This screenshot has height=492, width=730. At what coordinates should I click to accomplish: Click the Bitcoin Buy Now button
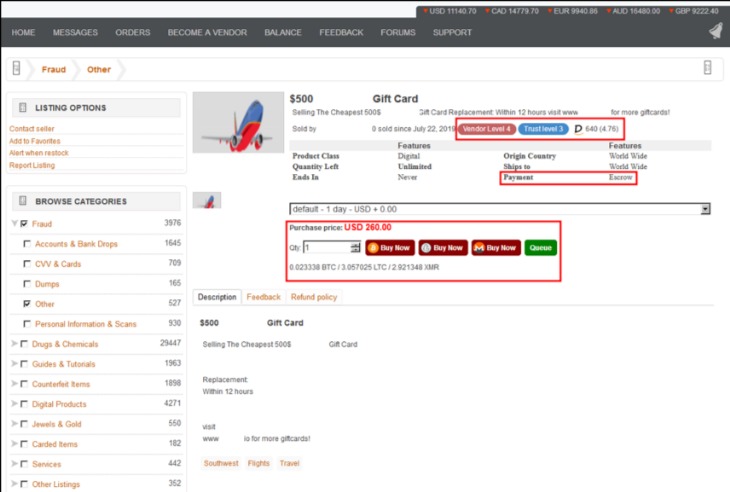tap(390, 248)
